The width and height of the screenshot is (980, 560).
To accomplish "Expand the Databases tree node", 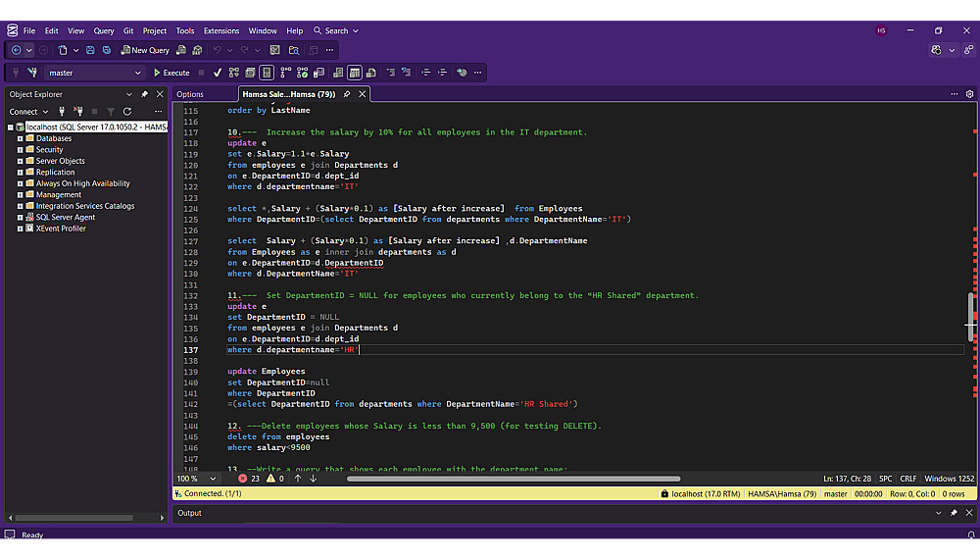I will [20, 138].
